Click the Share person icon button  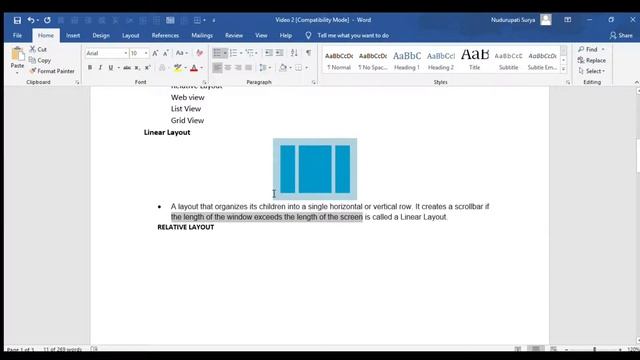click(x=621, y=36)
